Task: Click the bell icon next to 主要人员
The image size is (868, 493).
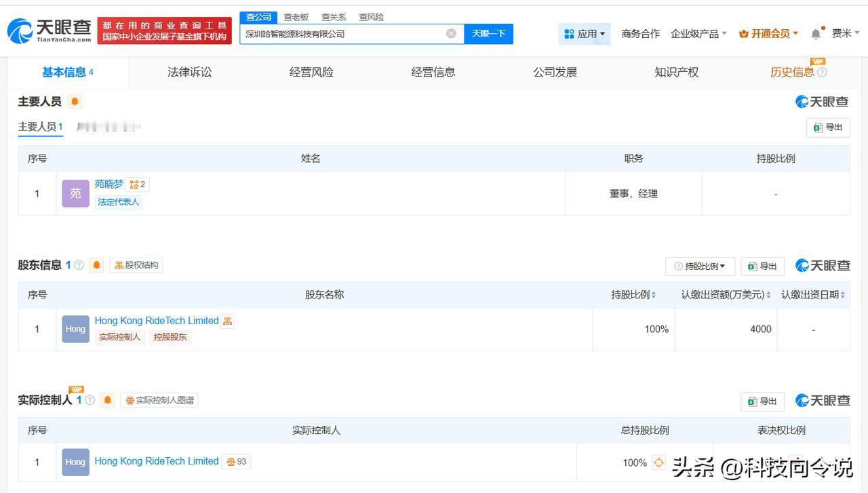Action: coord(75,102)
